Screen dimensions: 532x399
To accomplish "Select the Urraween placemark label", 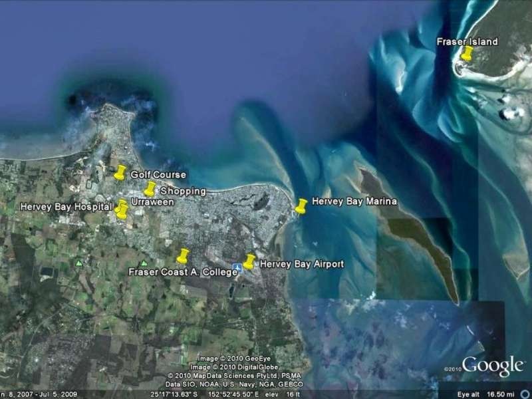I will pyautogui.click(x=152, y=201).
